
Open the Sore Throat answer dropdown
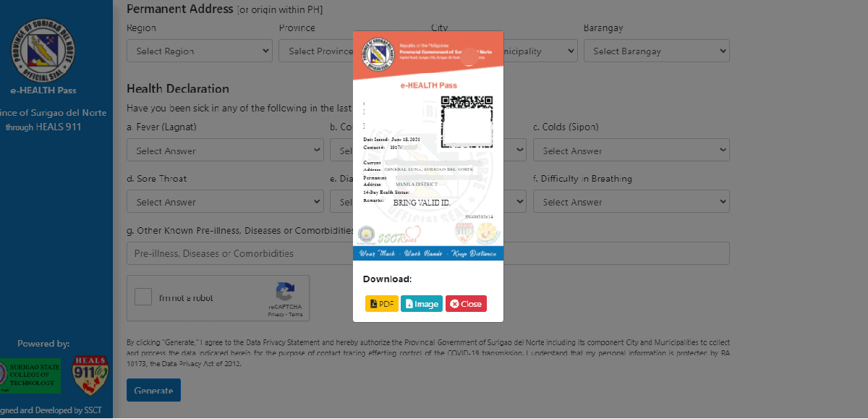pyautogui.click(x=225, y=202)
